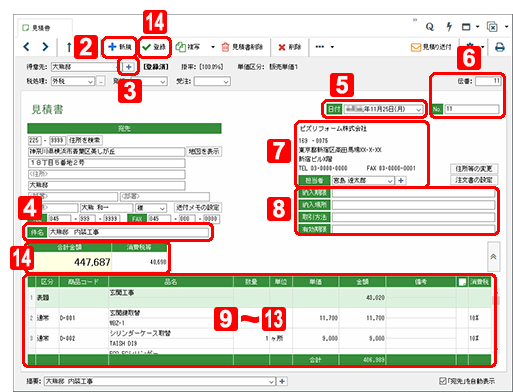Image resolution: width=513 pixels, height=392 pixels.
Task: Click the 住所を検索 button
Action: tap(85, 140)
